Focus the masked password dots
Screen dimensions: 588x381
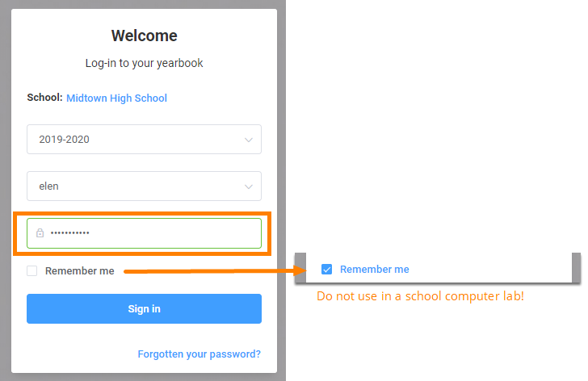69,233
